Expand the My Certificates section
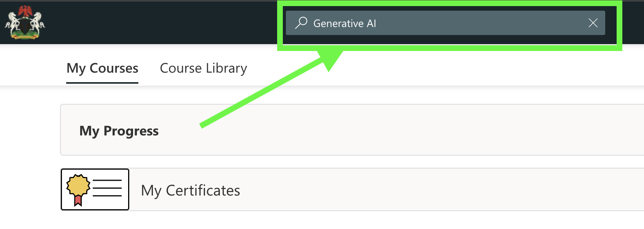 tap(190, 190)
